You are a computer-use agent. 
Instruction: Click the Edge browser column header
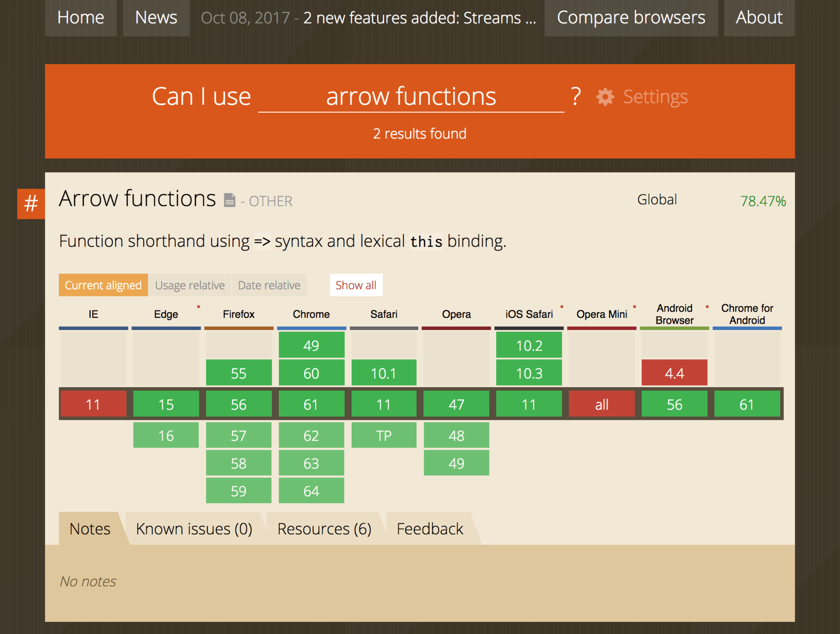pos(166,314)
